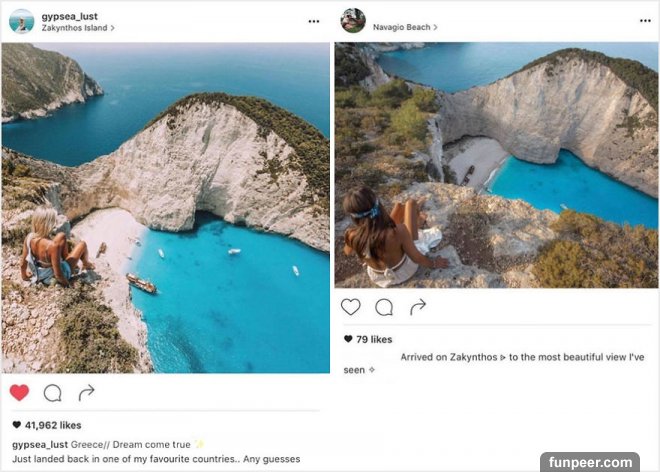Click the comment bubble on right post

384,307
